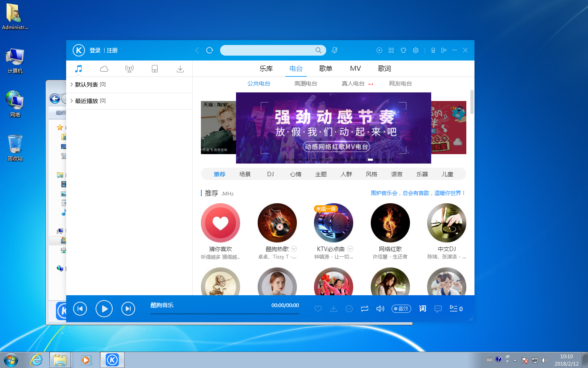Toggle lyrics display with 词 button
Image resolution: width=588 pixels, height=368 pixels.
423,309
